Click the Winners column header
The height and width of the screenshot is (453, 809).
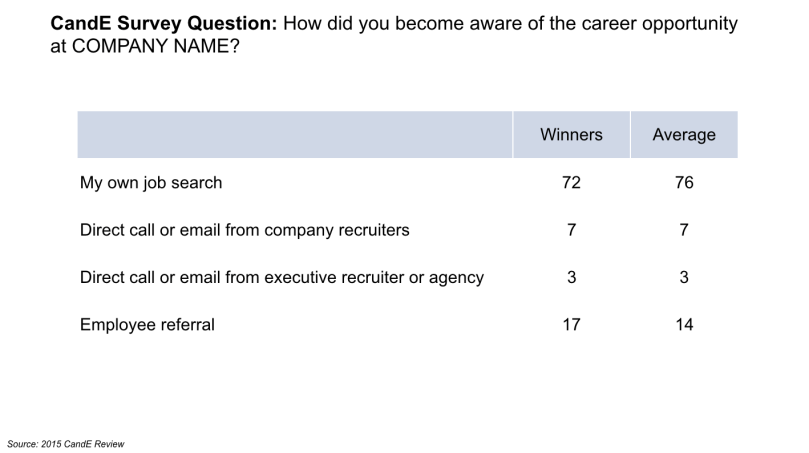coord(571,135)
